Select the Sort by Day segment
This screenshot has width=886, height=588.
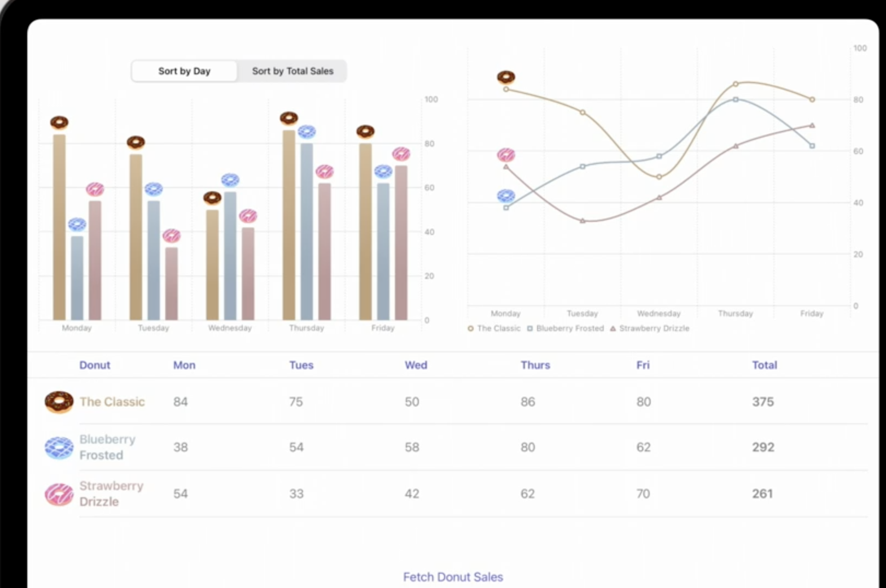tap(184, 71)
